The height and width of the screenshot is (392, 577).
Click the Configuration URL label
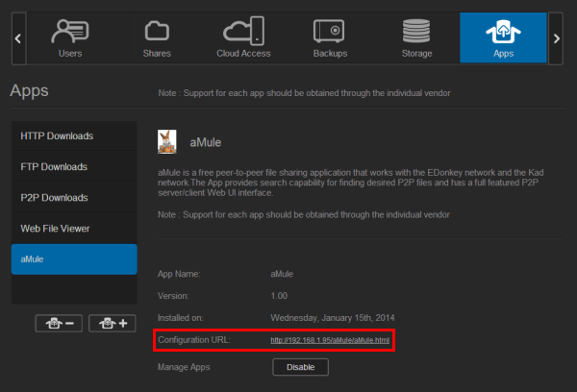click(x=194, y=340)
